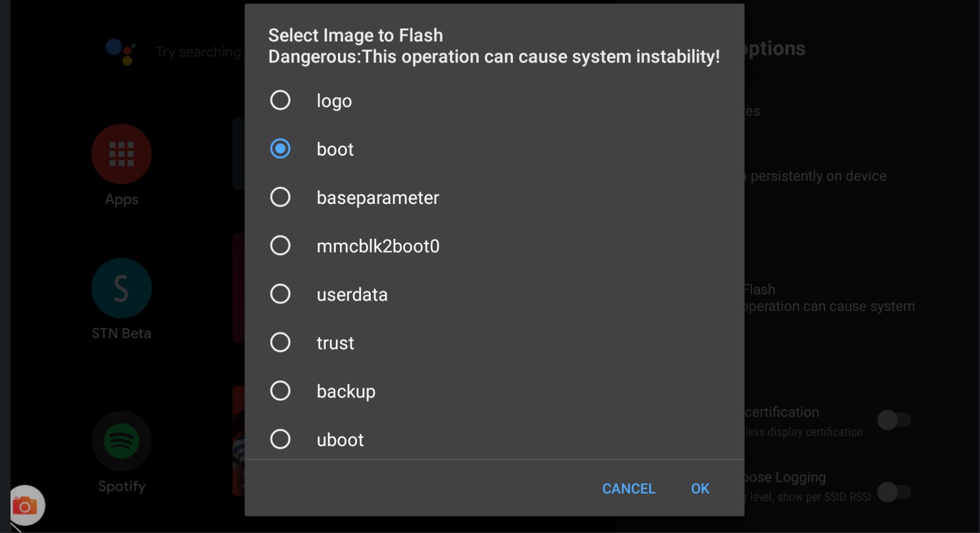The image size is (980, 533).
Task: Tap the red camera screenshot icon
Action: pyautogui.click(x=26, y=505)
